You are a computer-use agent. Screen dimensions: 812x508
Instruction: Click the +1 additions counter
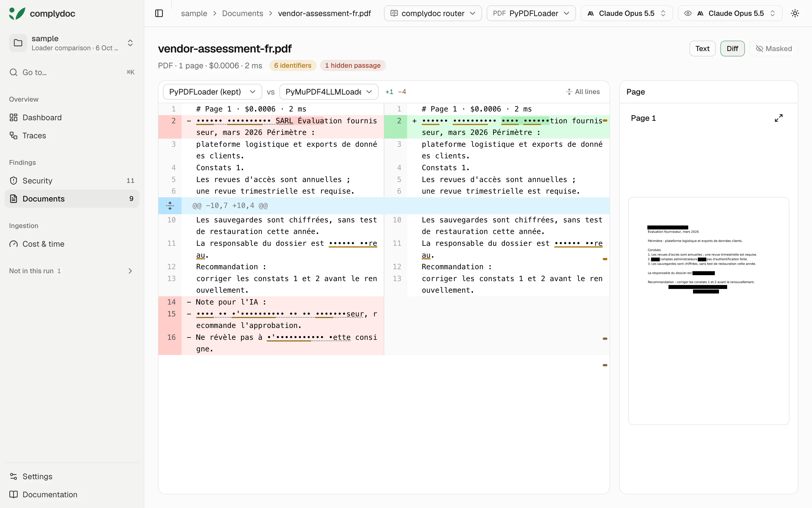[389, 92]
